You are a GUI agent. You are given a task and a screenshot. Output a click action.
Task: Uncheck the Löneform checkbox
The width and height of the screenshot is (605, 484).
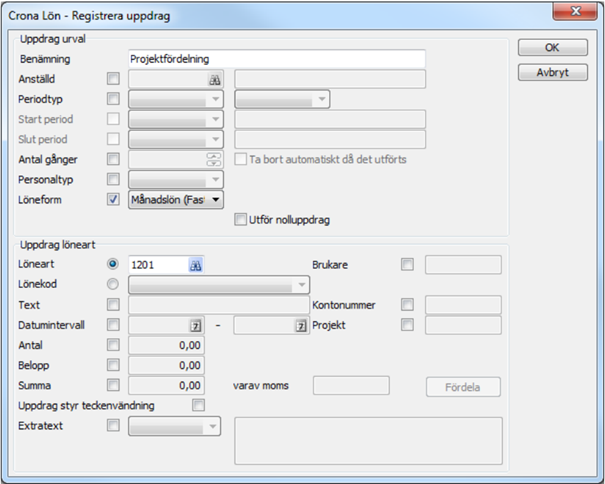click(113, 200)
